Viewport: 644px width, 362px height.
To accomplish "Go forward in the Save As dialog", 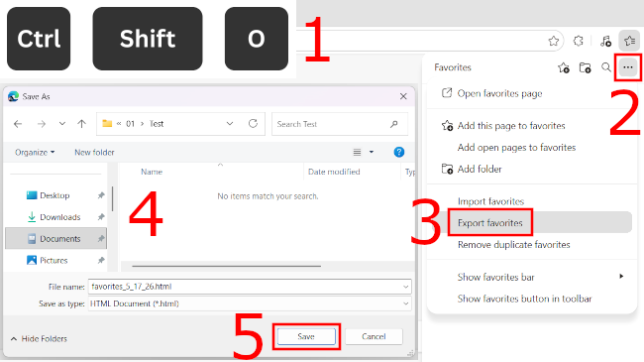I will pos(42,124).
